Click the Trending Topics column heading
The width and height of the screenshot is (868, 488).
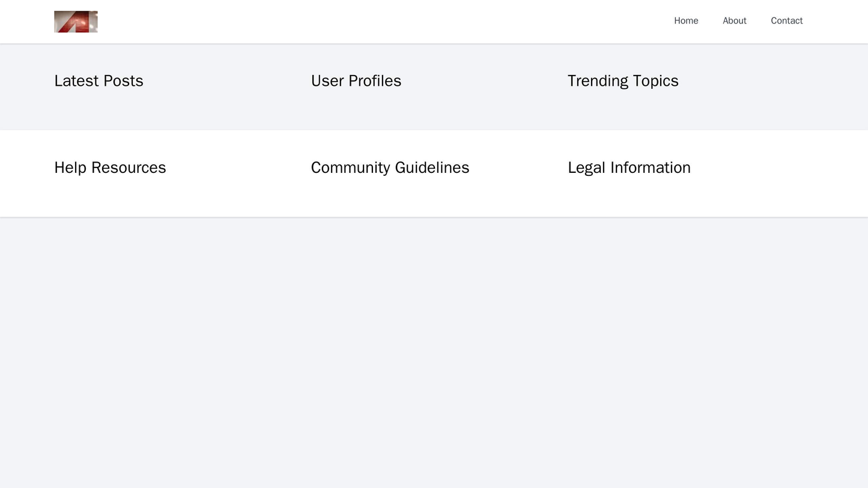tap(622, 80)
